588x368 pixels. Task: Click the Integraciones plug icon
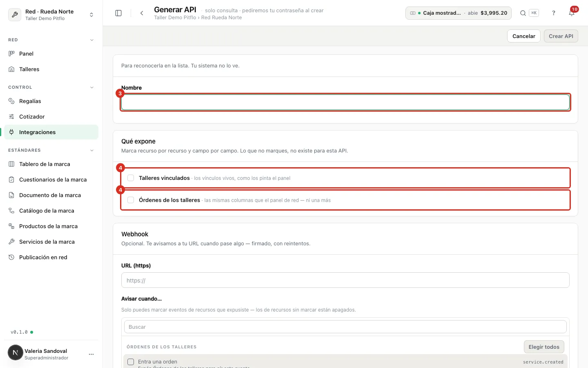[x=11, y=132]
